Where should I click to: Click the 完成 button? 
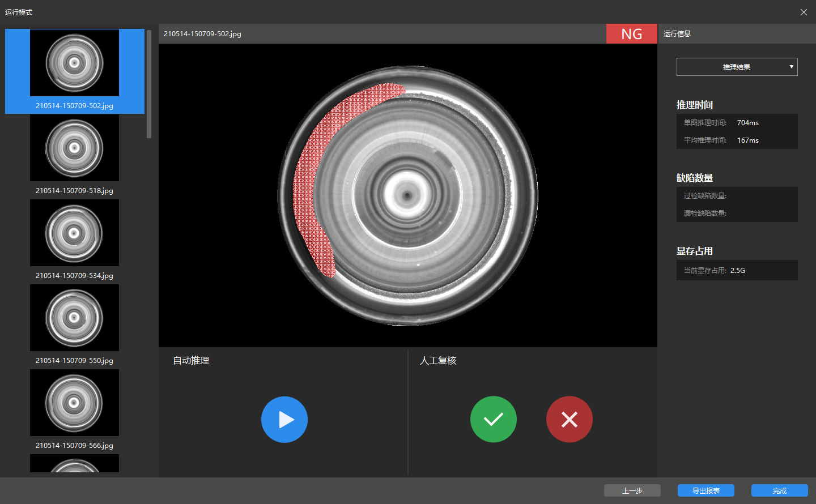[x=780, y=490]
